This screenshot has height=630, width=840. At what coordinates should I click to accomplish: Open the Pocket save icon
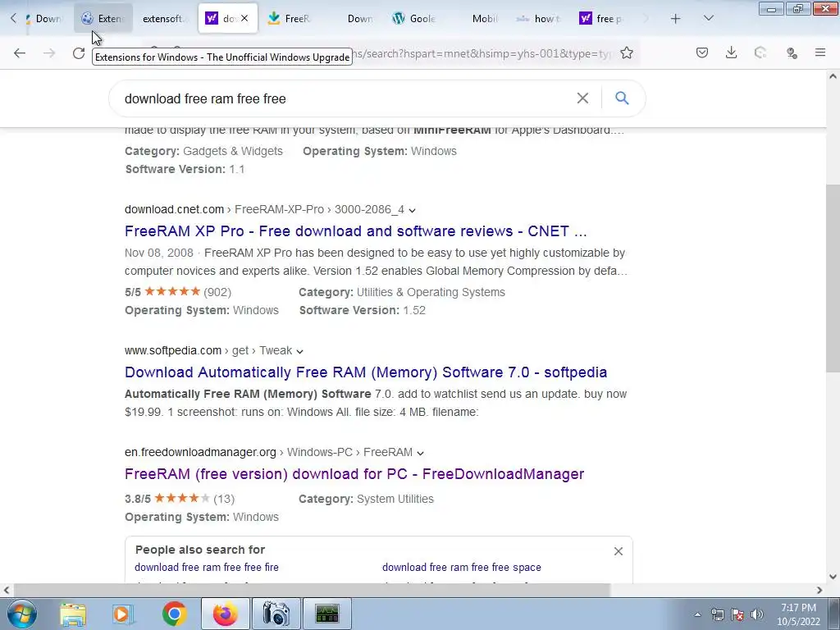coord(702,52)
